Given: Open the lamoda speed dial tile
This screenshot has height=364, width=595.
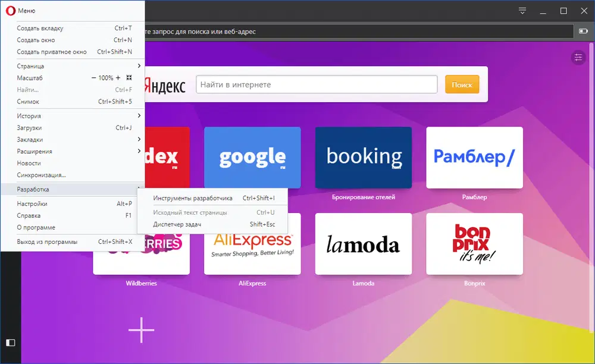Looking at the screenshot, I should [x=364, y=243].
